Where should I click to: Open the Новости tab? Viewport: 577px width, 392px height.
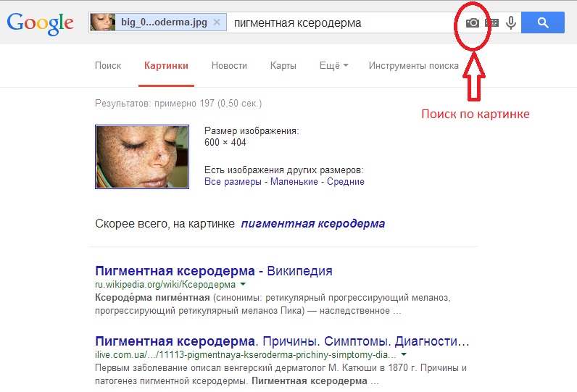pyautogui.click(x=229, y=66)
